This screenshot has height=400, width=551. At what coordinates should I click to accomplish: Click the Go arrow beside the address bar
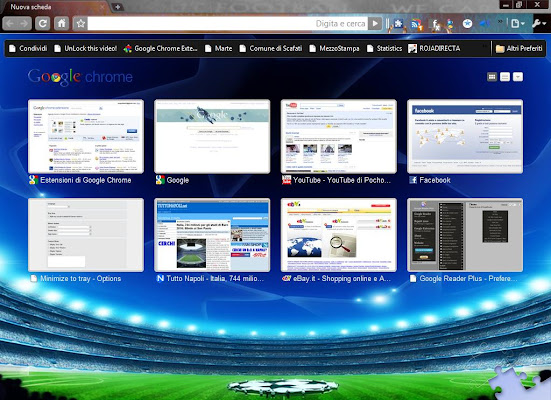[x=375, y=24]
